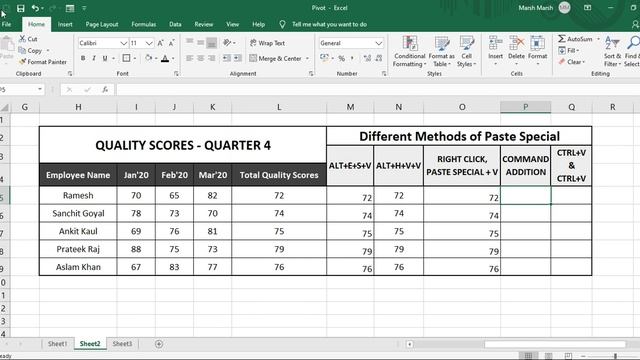The width and height of the screenshot is (640, 360).
Task: Click the Bottom Align icon
Action: click(211, 42)
